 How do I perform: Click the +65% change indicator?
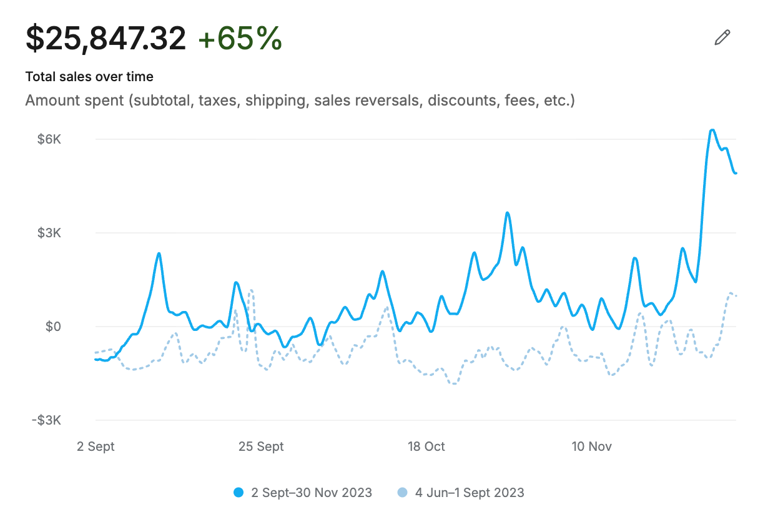point(240,39)
